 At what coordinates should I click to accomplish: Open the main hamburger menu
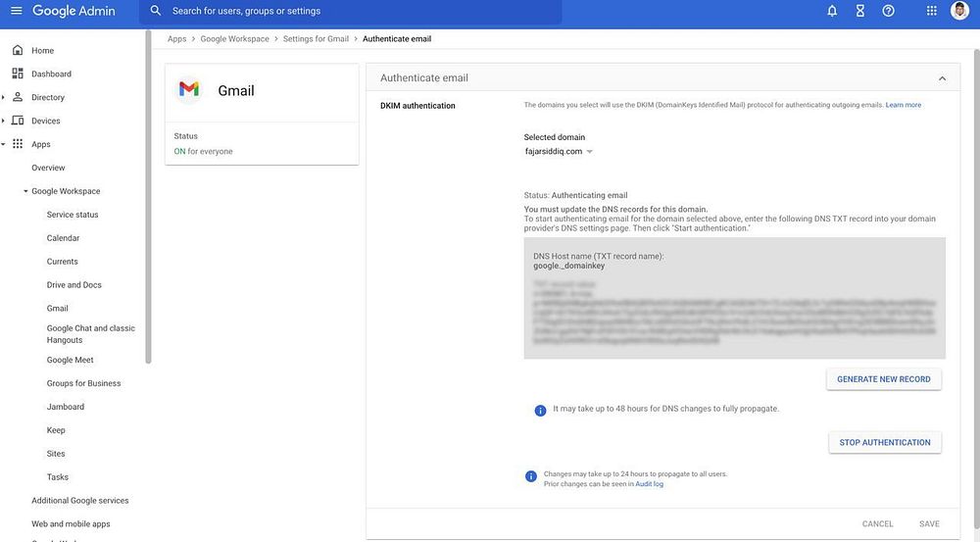click(17, 11)
